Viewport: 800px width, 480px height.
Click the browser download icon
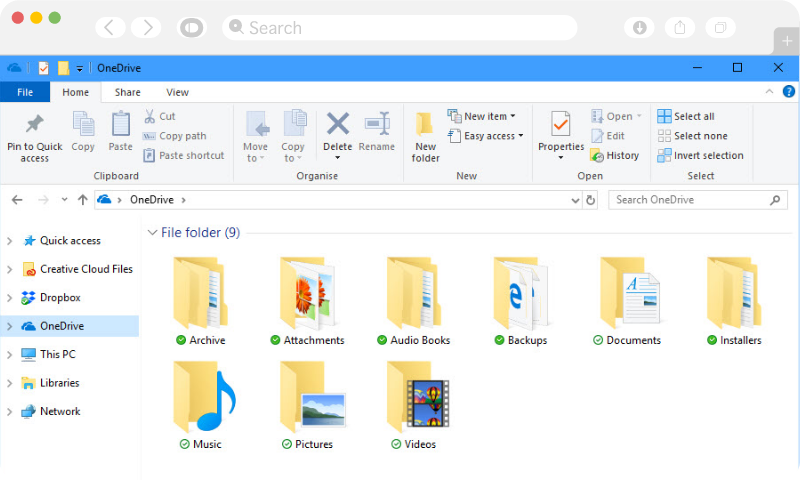(639, 28)
